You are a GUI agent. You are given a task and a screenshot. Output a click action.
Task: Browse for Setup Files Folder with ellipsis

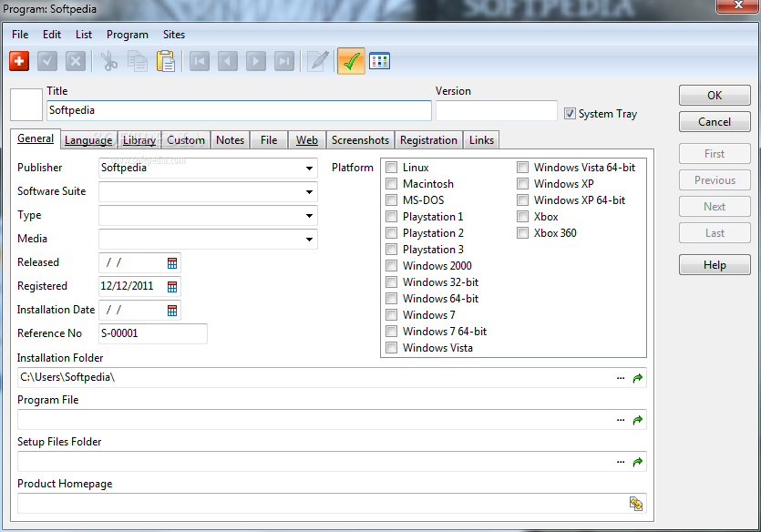(x=621, y=462)
